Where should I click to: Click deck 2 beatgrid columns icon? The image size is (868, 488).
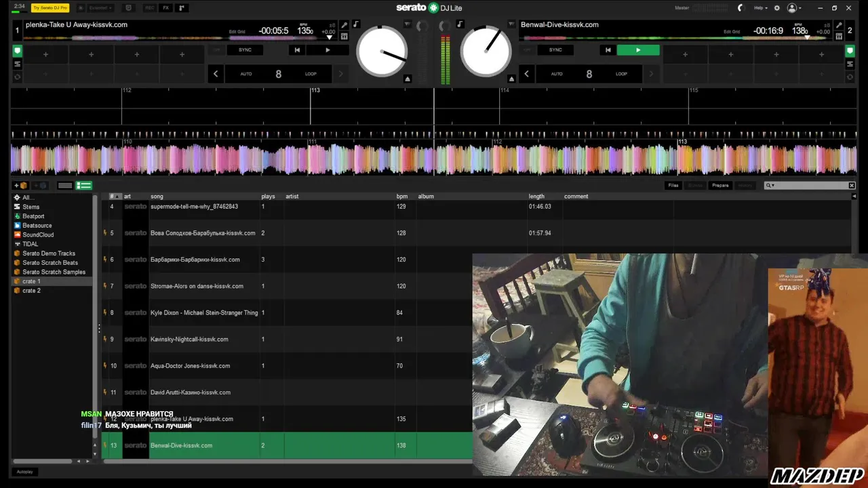coord(839,36)
